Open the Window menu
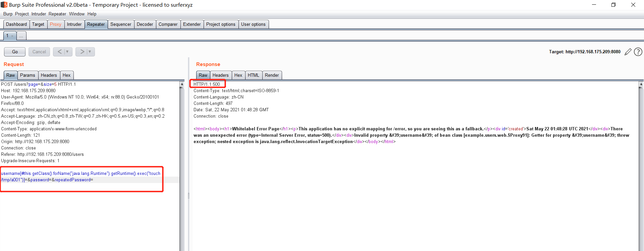This screenshot has height=251, width=644. coord(77,14)
